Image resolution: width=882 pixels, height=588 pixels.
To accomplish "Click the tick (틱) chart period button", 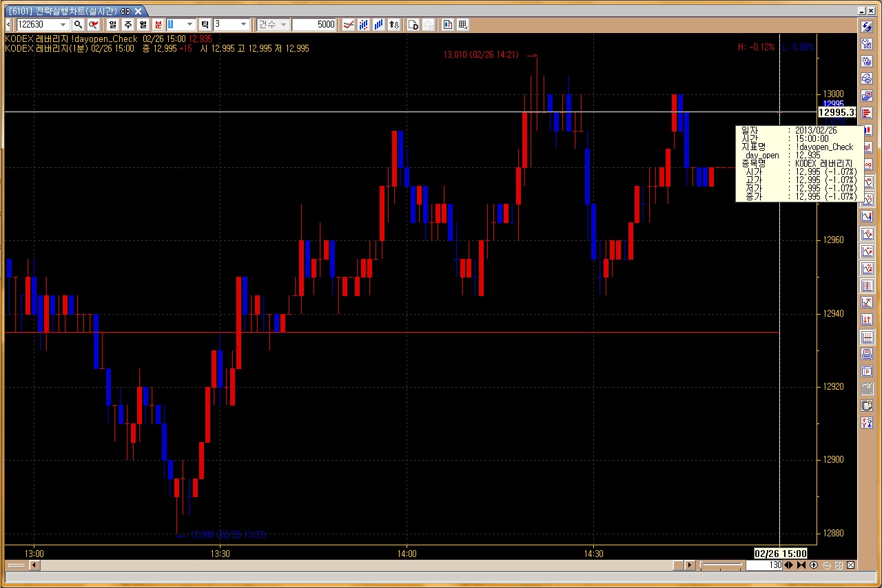I will (205, 25).
